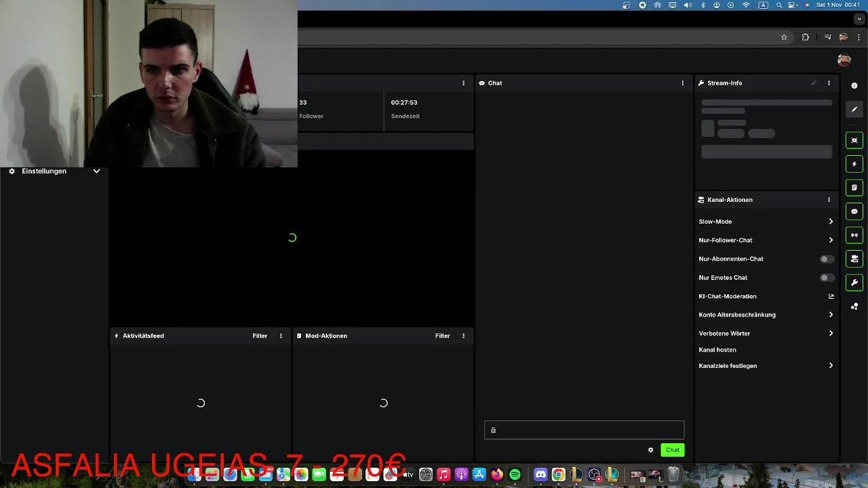
Task: Open browser extensions puzzle icon
Action: 806,37
